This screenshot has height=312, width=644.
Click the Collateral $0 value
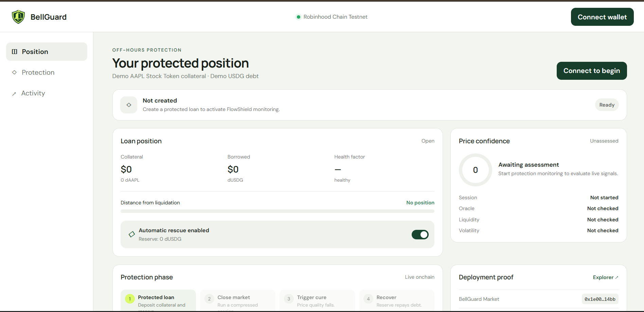[x=126, y=169]
